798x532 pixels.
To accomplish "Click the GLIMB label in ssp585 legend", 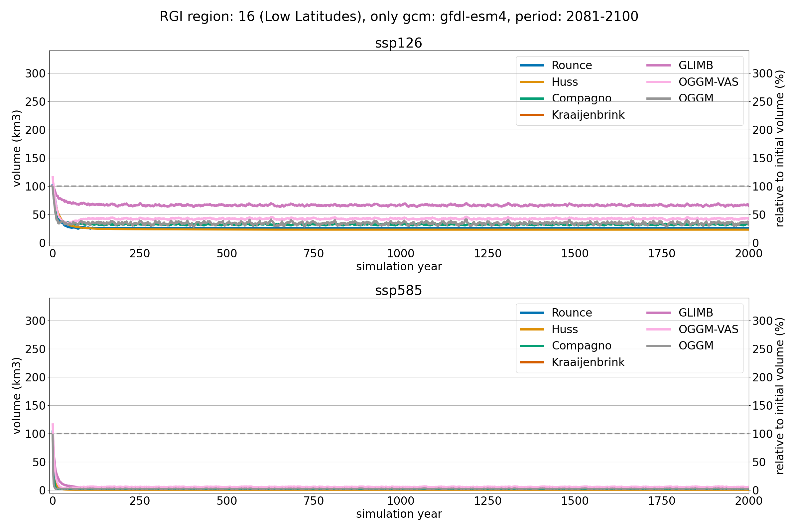I will (696, 313).
